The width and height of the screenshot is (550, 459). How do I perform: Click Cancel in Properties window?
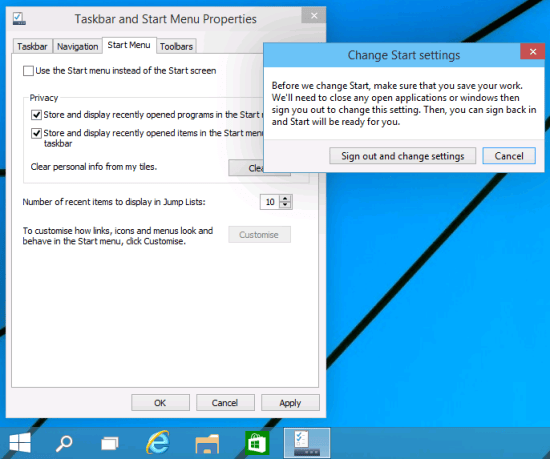[225, 403]
